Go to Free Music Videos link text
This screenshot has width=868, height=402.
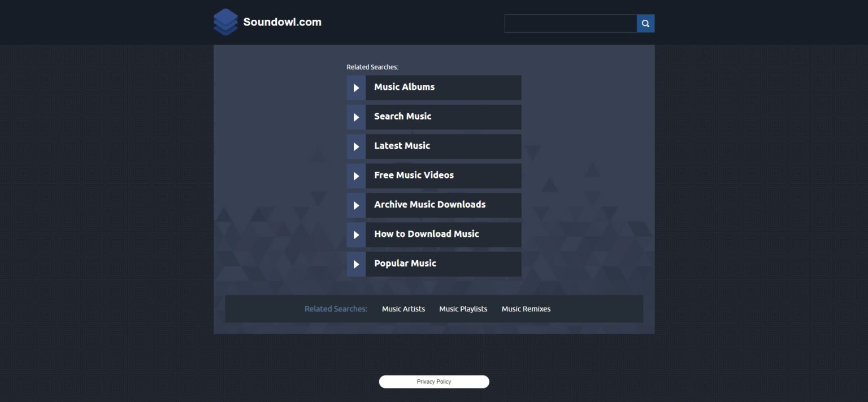[x=414, y=175]
